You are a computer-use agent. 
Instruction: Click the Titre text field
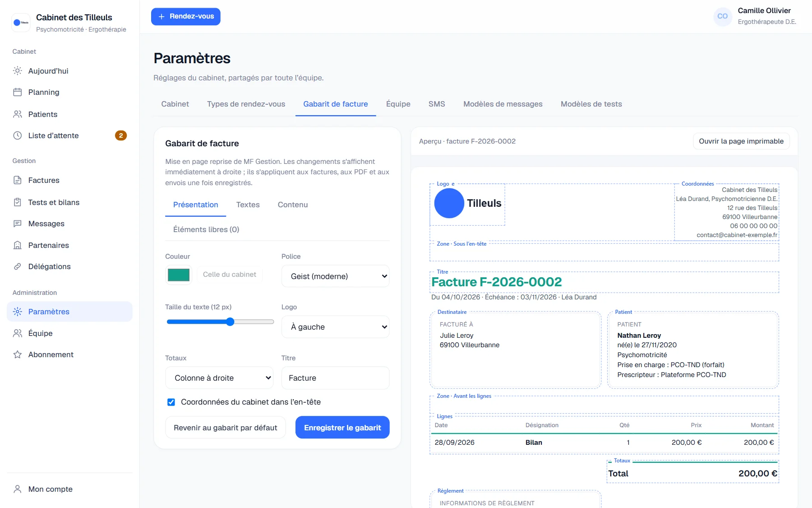(x=336, y=378)
